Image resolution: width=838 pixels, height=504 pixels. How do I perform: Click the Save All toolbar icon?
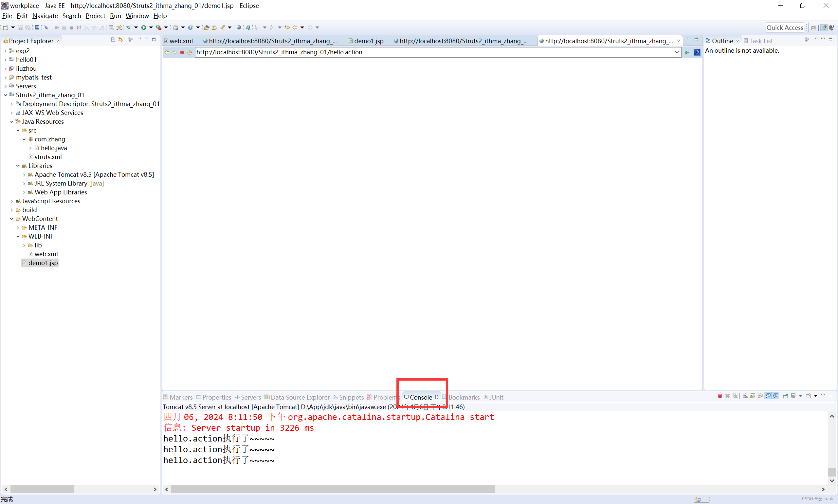click(x=28, y=27)
